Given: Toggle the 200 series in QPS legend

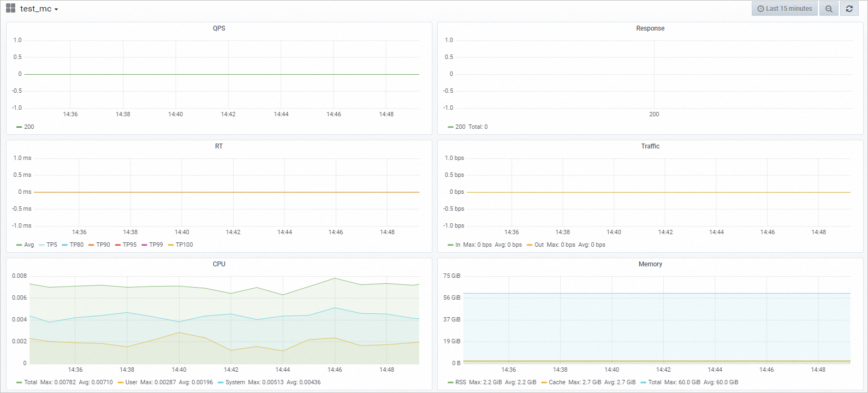Looking at the screenshot, I should tap(29, 127).
